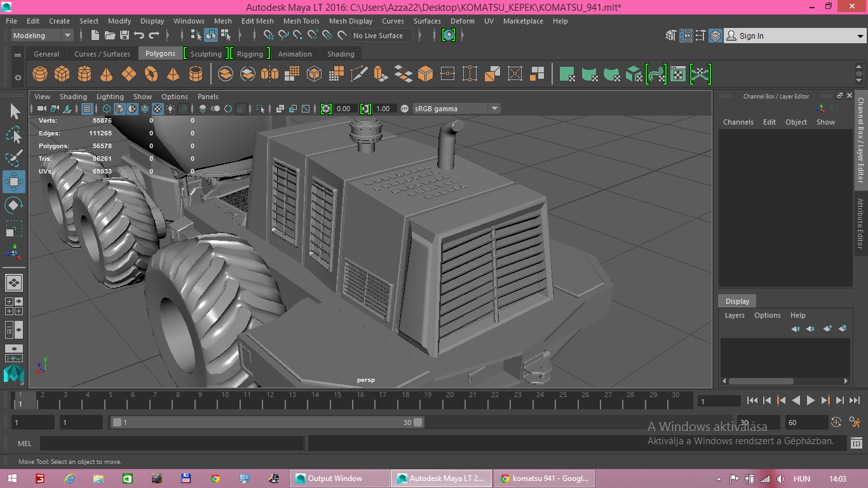Toggle the viewport grid display
Image resolution: width=868 pixels, height=488 pixels.
87,109
